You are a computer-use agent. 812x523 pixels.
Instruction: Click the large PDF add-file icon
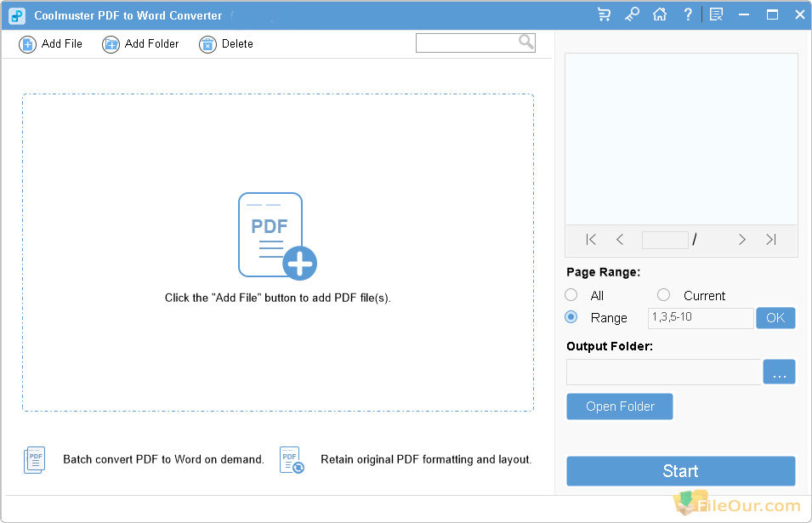pos(276,236)
